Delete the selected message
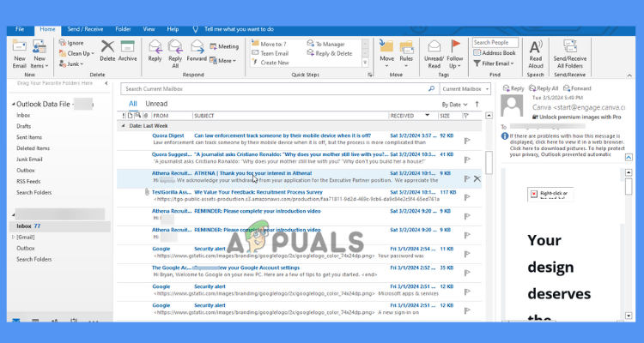Viewport: 644px width, 343px height. (x=107, y=51)
